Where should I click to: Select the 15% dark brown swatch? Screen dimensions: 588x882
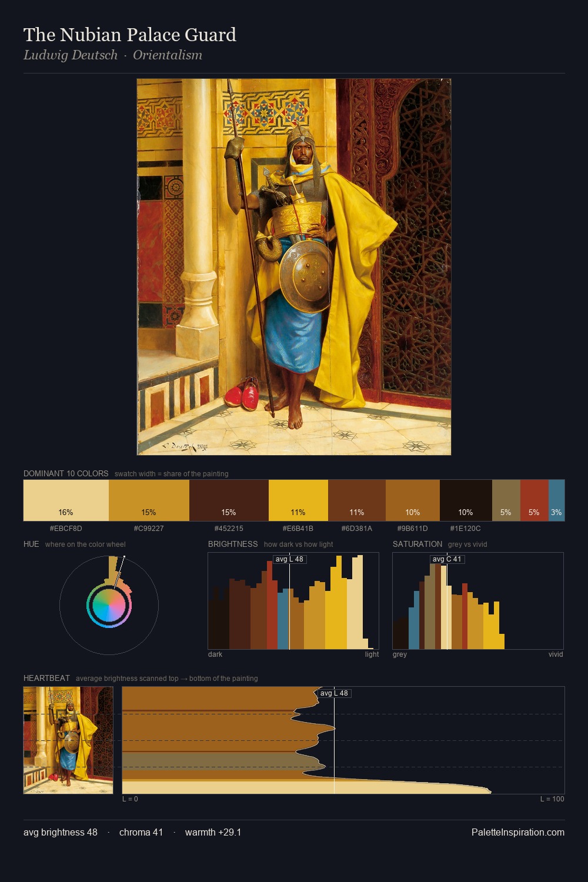(x=229, y=500)
